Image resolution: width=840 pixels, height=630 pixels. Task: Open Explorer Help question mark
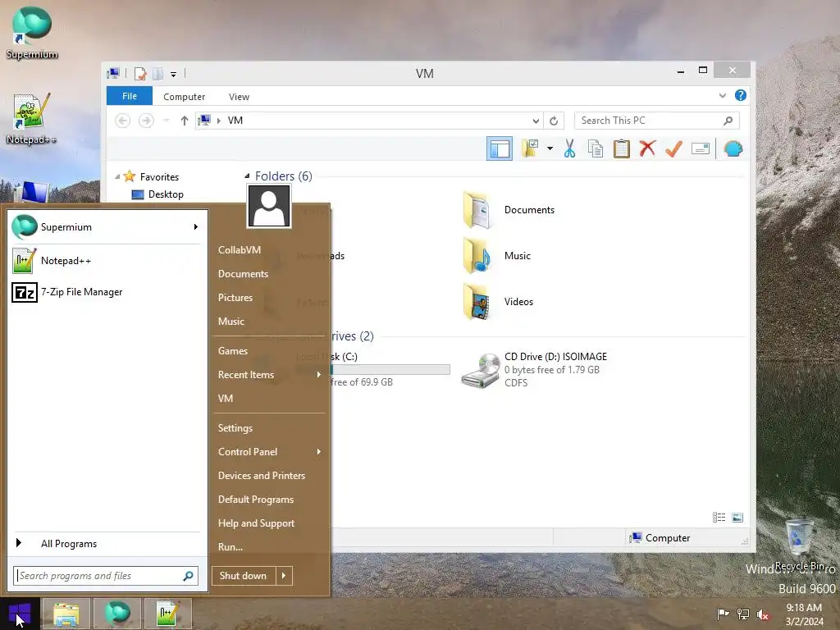click(741, 95)
